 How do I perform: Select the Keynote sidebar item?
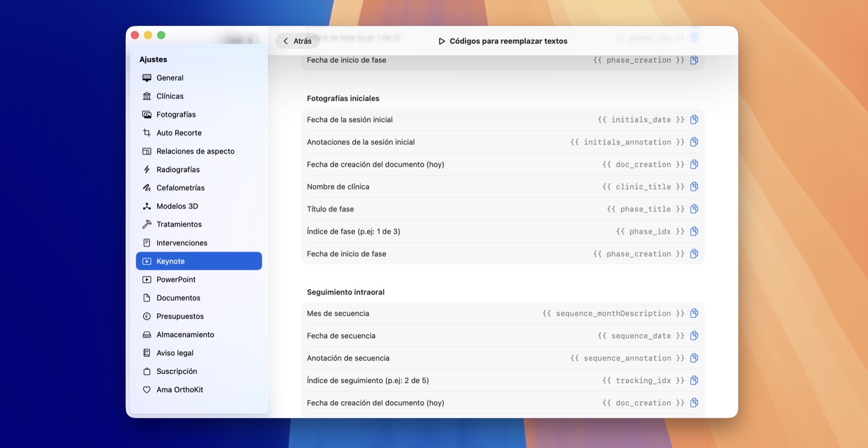click(x=199, y=261)
